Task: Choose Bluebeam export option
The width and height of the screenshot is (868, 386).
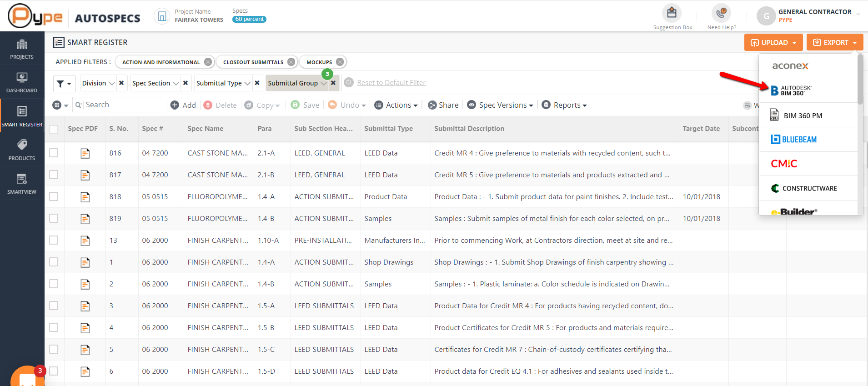Action: tap(808, 140)
